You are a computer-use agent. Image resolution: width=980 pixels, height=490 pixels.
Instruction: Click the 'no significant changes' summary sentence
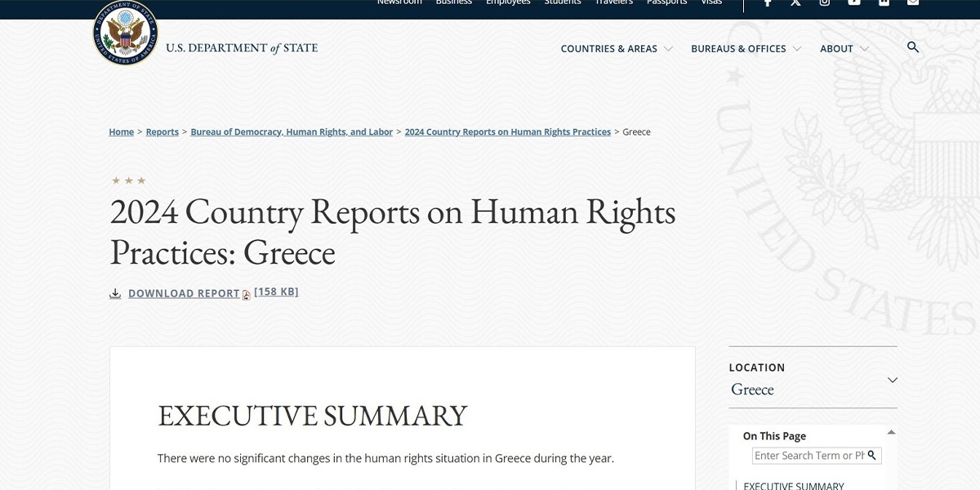tap(385, 458)
